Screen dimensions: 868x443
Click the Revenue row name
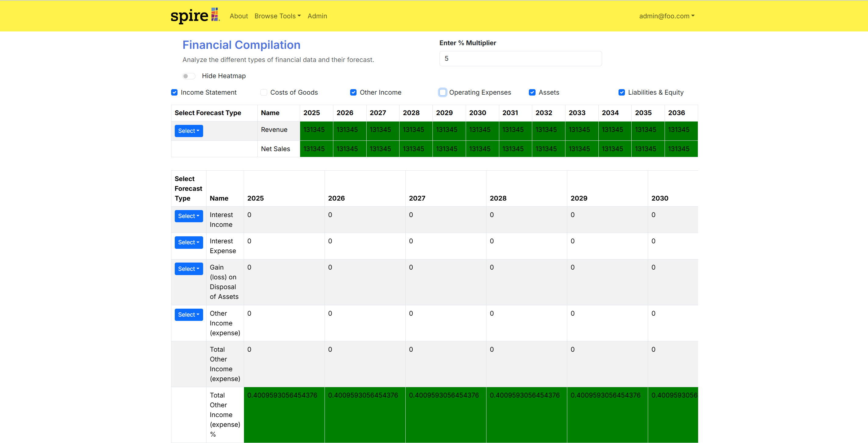(x=274, y=129)
